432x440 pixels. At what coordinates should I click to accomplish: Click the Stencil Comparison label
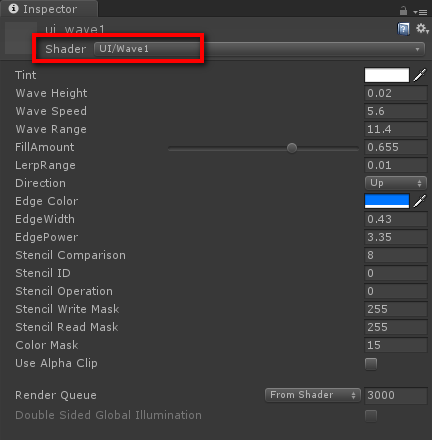pyautogui.click(x=71, y=255)
